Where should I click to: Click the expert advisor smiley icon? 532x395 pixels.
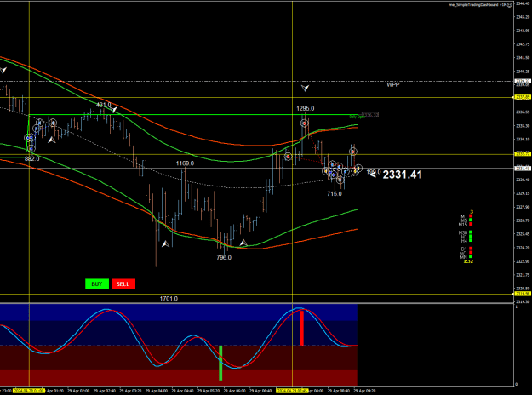point(509,5)
